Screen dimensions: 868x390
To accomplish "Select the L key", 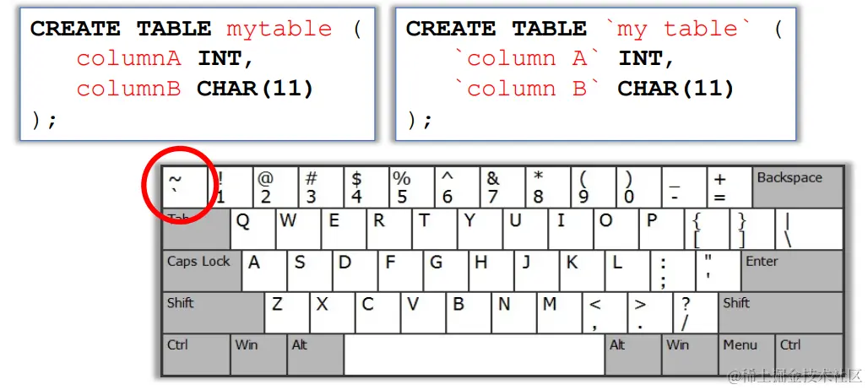I will click(x=627, y=270).
